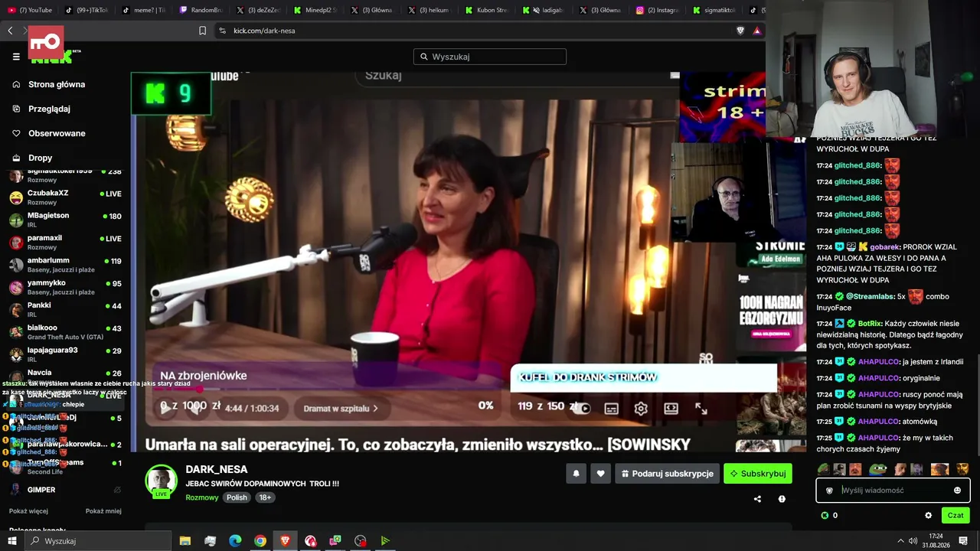
Task: Switch the embedded video to theater mode
Action: 671,409
